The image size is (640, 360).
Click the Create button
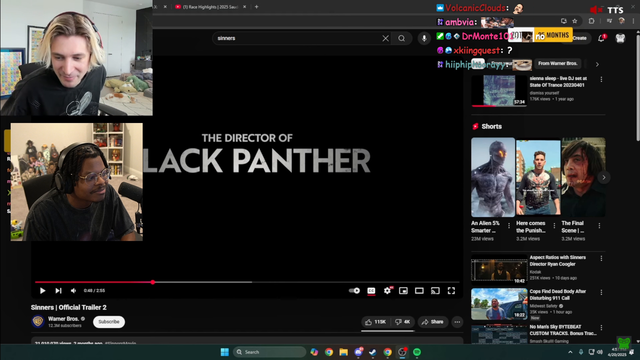(x=579, y=38)
